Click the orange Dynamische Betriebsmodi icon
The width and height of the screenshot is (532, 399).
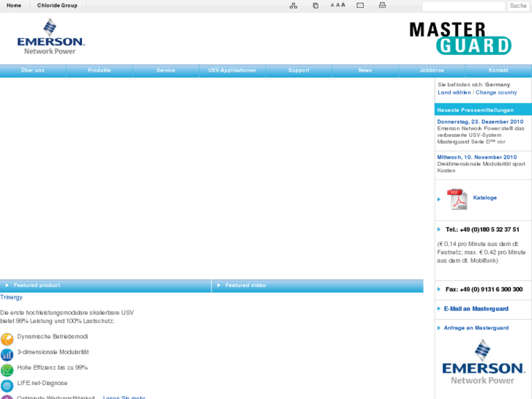7,339
